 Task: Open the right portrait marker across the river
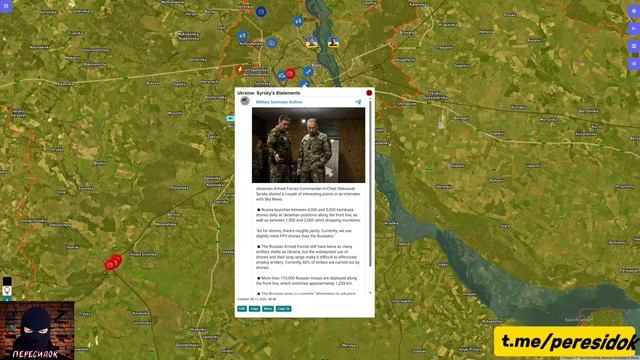coord(333,42)
